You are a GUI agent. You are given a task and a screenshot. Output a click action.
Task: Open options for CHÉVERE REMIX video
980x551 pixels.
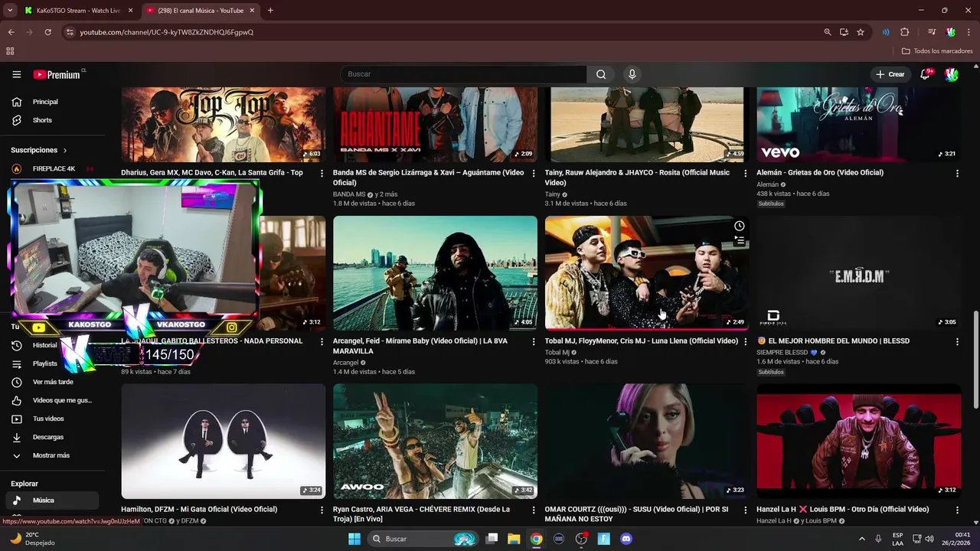point(534,510)
